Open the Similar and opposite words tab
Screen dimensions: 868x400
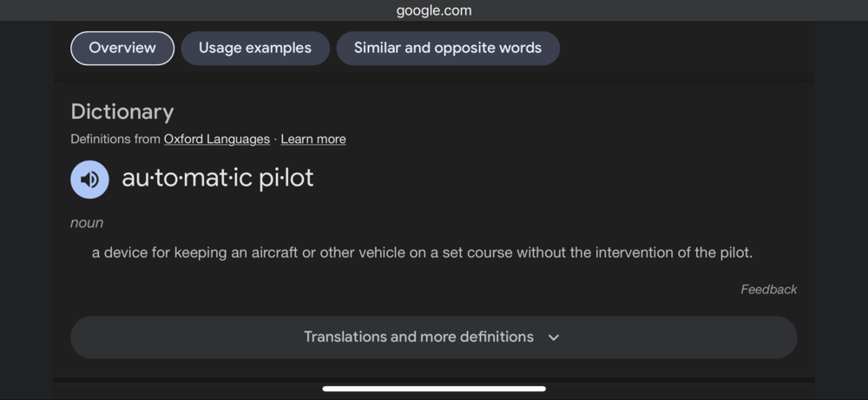pos(447,48)
